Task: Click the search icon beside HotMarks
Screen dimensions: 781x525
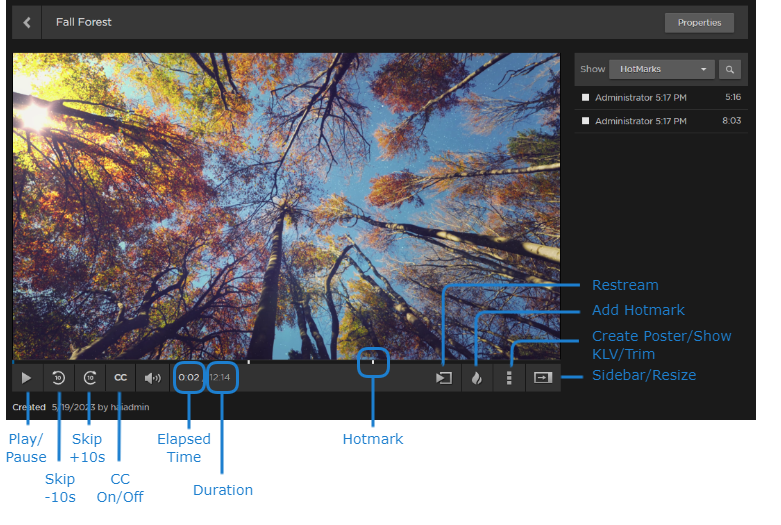Action: [x=730, y=70]
